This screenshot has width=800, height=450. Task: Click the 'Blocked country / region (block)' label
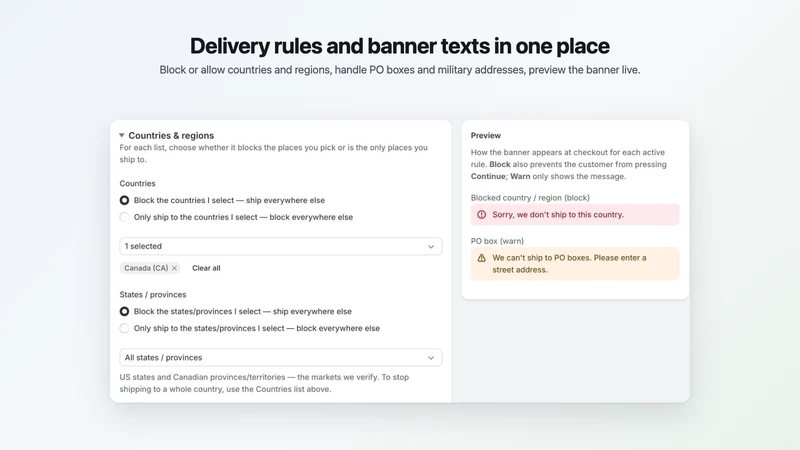pyautogui.click(x=530, y=198)
